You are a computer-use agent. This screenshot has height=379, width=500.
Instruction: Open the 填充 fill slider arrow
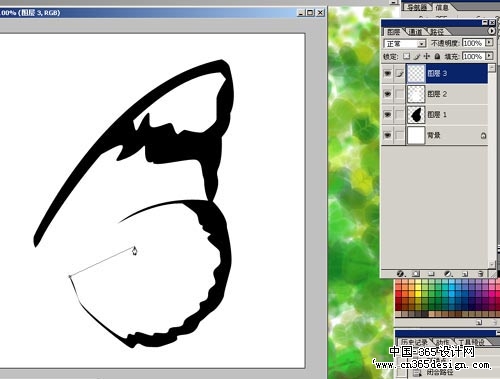(x=489, y=56)
